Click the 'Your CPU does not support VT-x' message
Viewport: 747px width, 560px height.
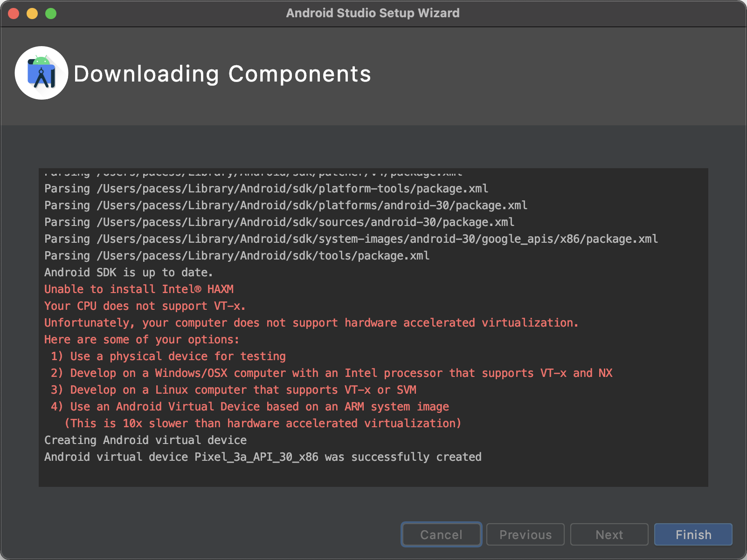tap(145, 306)
